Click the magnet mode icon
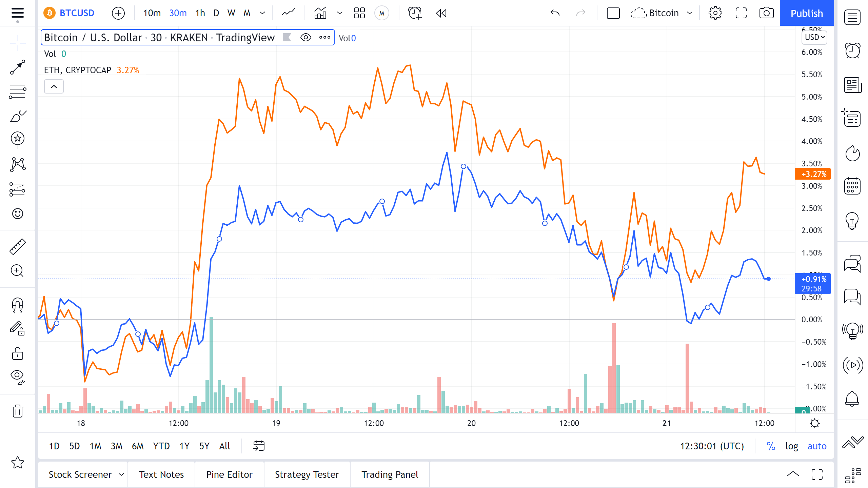 (17, 305)
